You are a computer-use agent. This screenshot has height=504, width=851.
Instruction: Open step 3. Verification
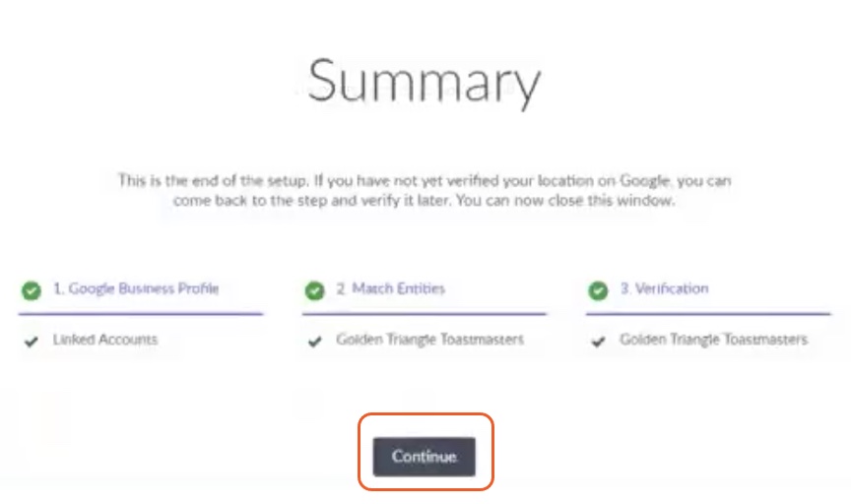(x=664, y=288)
